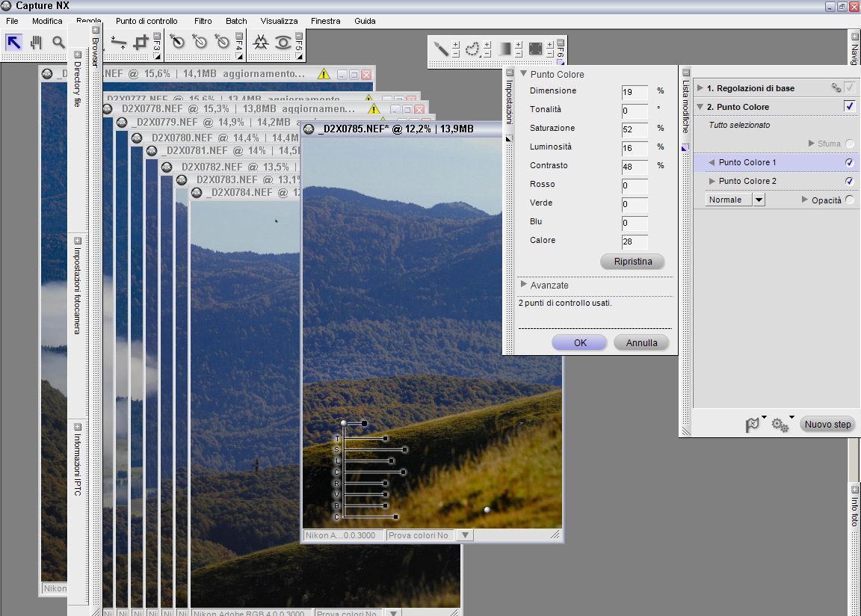Collapse the 2. Punto Colore step

[x=700, y=106]
